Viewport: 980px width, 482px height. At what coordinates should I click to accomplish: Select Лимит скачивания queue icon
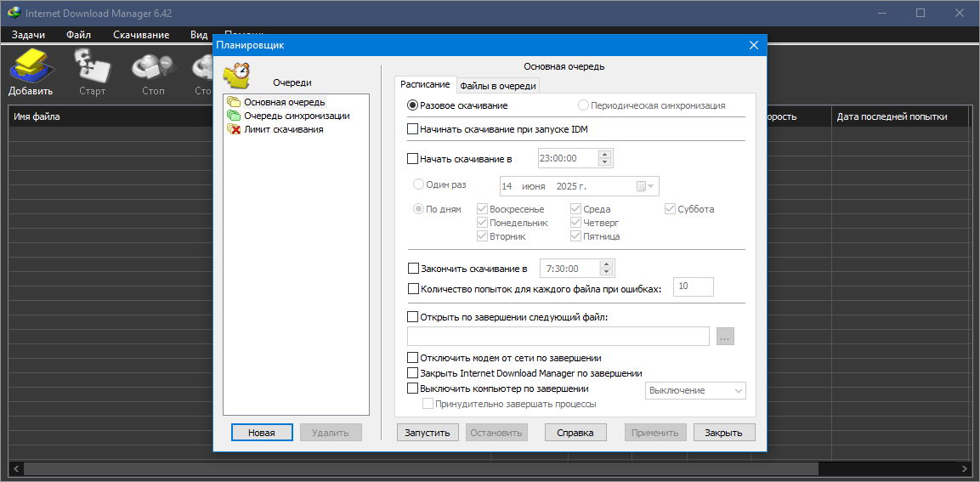235,129
